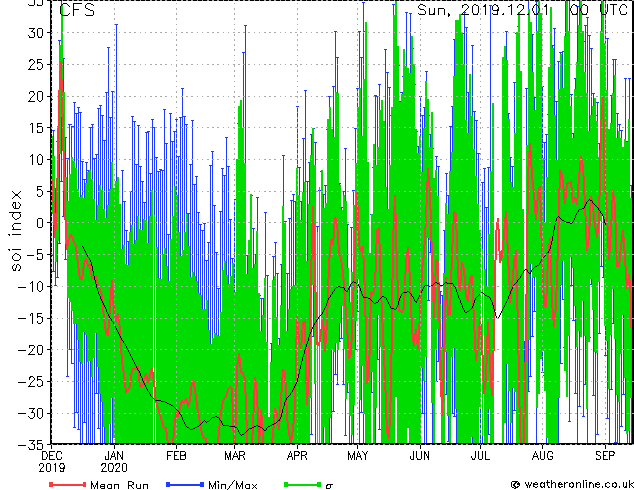This screenshot has width=634, height=490.
Task: Click the 30 y-axis tick label
Action: [37, 33]
